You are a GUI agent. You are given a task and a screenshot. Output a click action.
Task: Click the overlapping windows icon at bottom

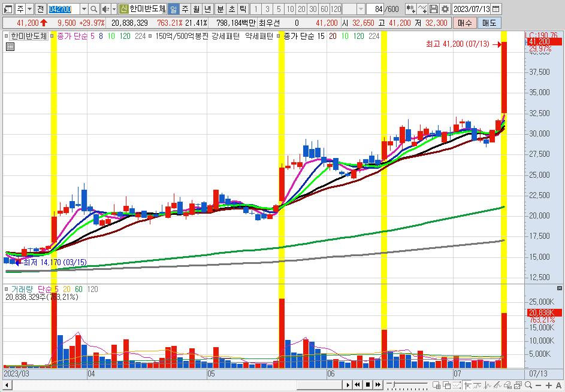446,385
